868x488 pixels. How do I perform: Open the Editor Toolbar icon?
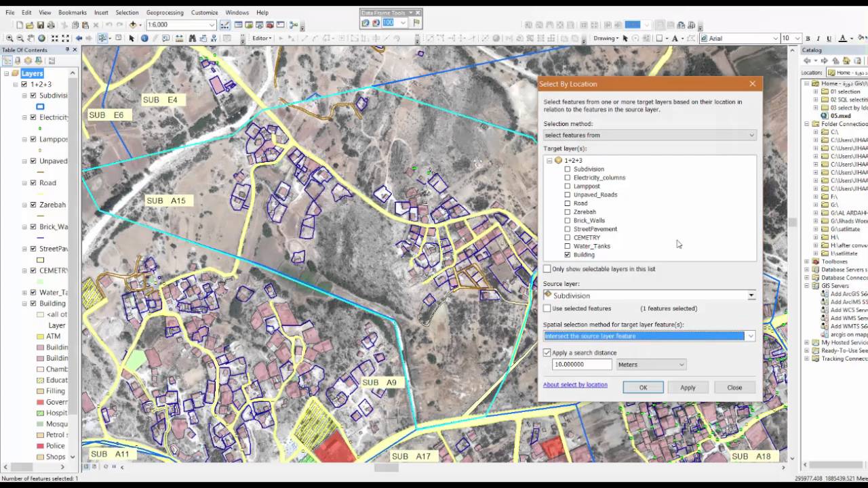coord(226,25)
